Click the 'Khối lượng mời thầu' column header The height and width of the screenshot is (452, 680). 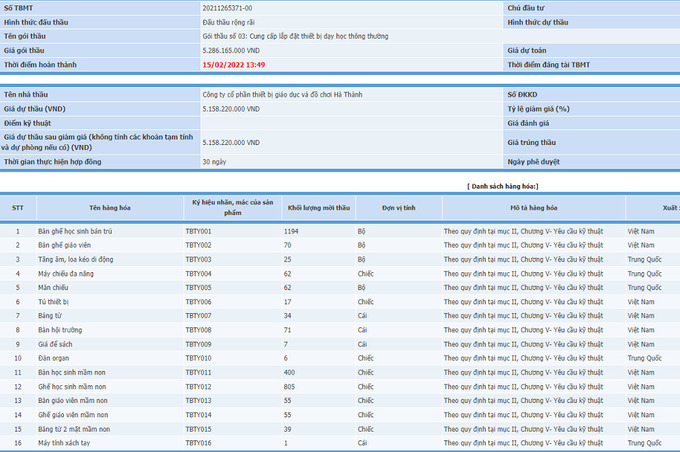click(x=319, y=207)
